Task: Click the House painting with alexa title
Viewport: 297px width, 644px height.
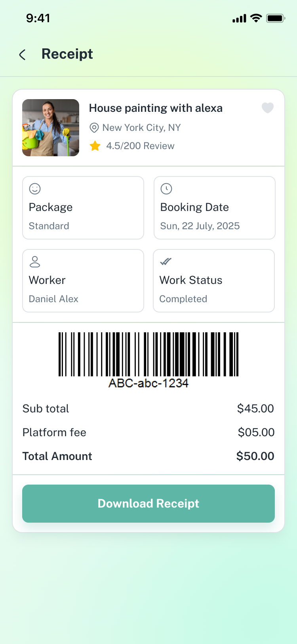Action: [156, 108]
